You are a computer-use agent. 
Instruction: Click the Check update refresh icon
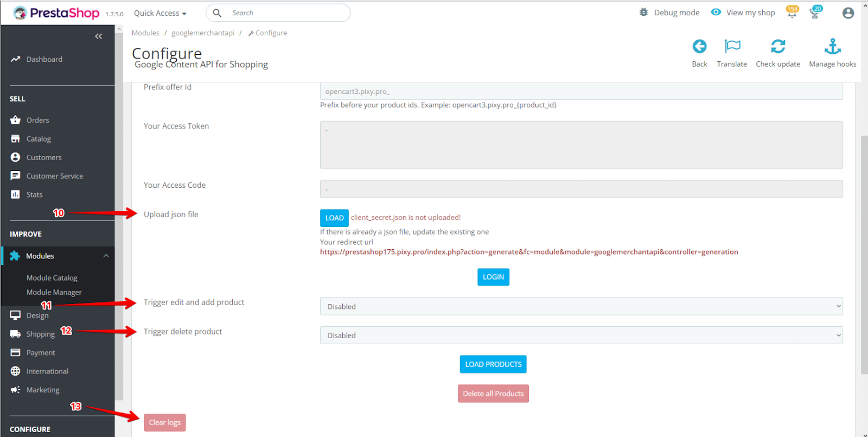[778, 46]
